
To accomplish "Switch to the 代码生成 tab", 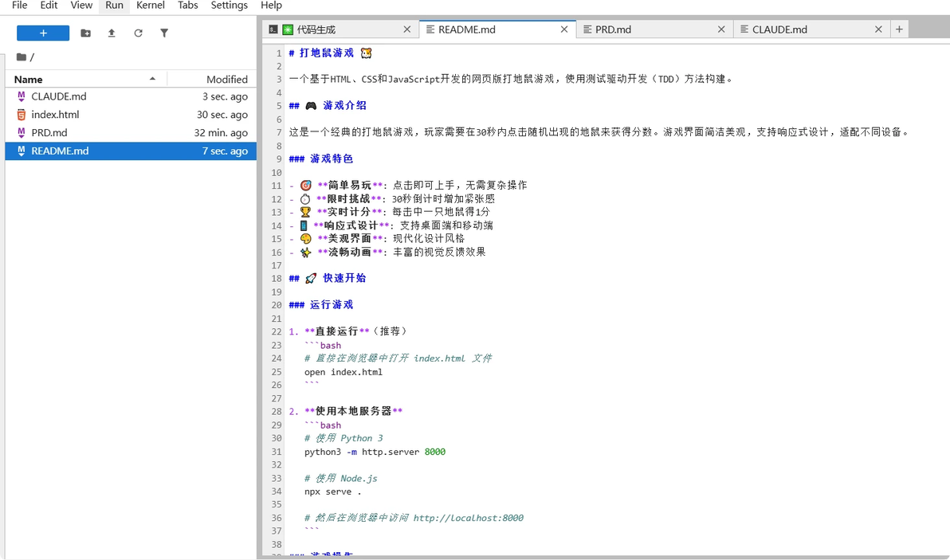I will click(x=316, y=29).
